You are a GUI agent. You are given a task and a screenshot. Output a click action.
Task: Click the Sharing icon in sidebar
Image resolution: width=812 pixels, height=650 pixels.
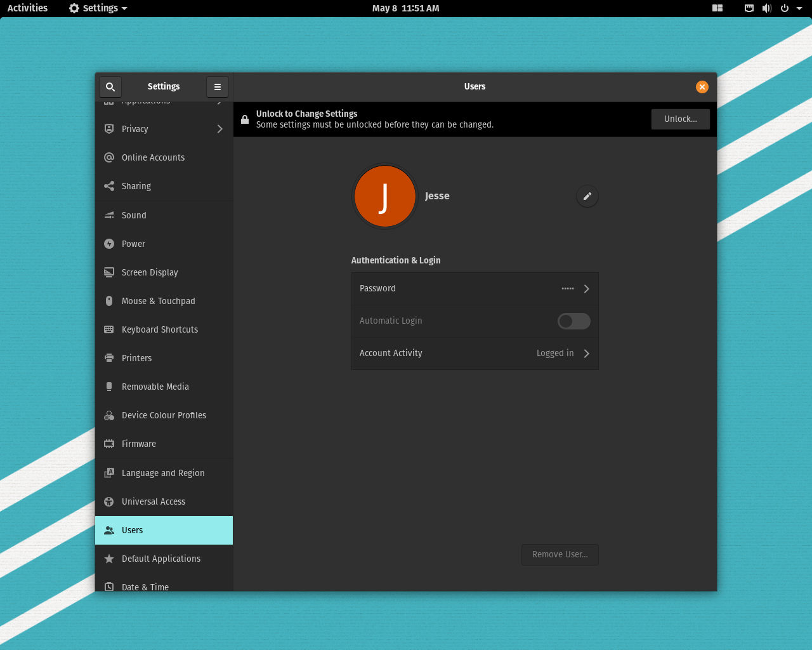click(109, 186)
